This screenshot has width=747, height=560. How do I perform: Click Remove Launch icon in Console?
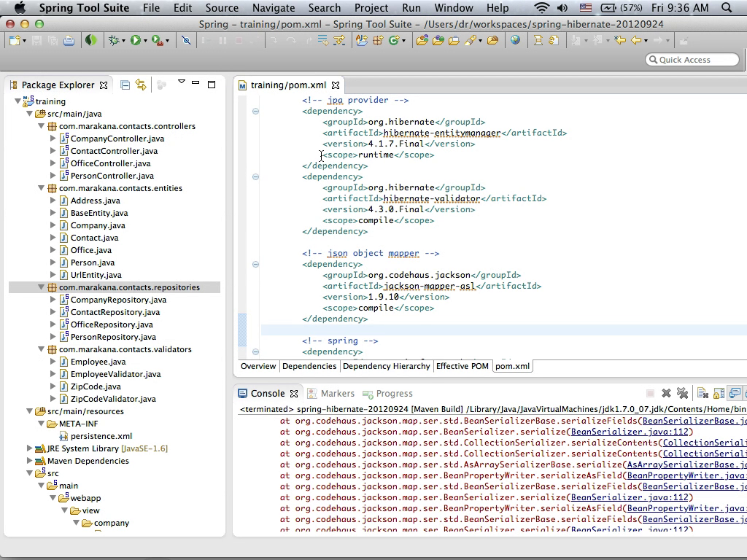(666, 393)
